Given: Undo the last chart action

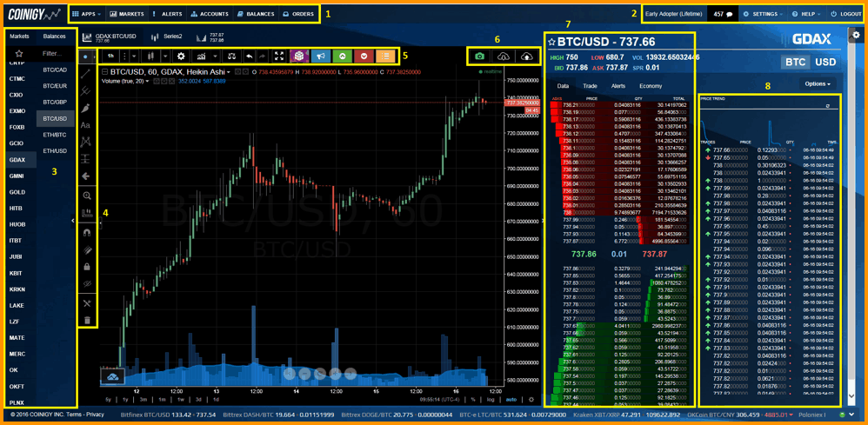Looking at the screenshot, I should point(249,56).
